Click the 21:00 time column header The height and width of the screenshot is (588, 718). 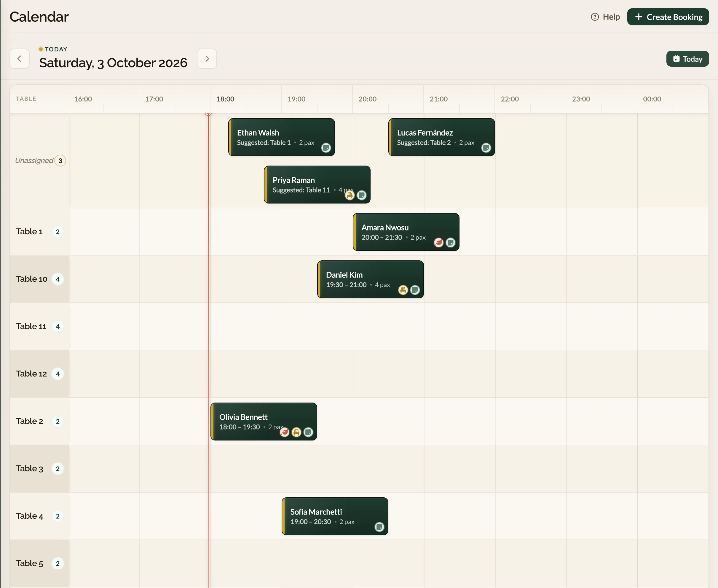click(439, 99)
